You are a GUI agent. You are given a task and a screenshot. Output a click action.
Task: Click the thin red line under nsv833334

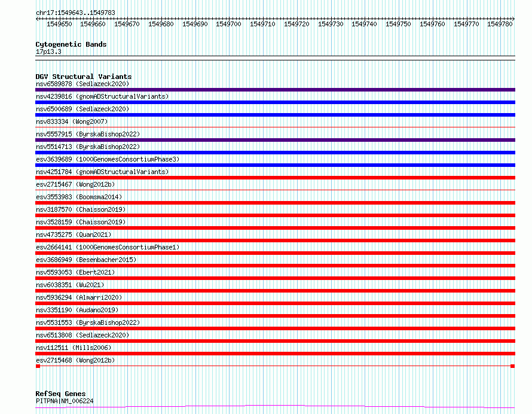[x=275, y=127]
